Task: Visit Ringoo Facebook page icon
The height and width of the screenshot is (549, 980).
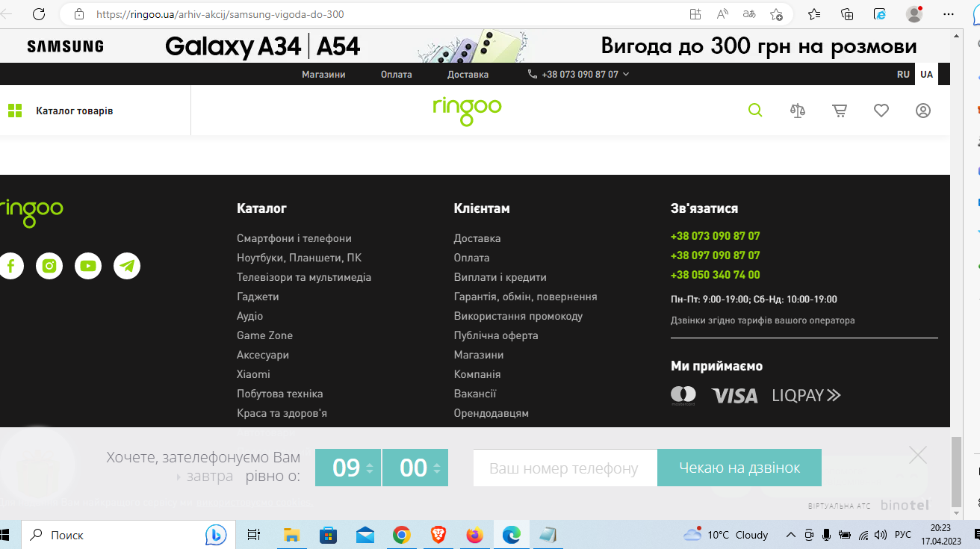Action: click(x=11, y=266)
